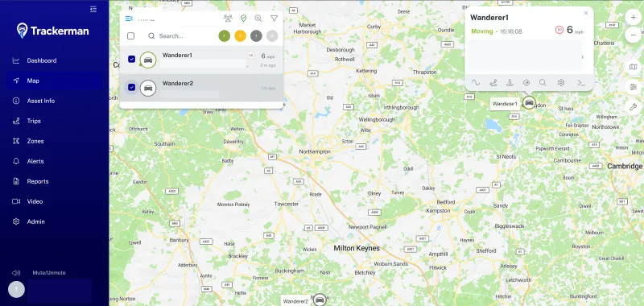Zoom out the map with minus button
Viewport: 644px width, 306px height.
(x=634, y=35)
